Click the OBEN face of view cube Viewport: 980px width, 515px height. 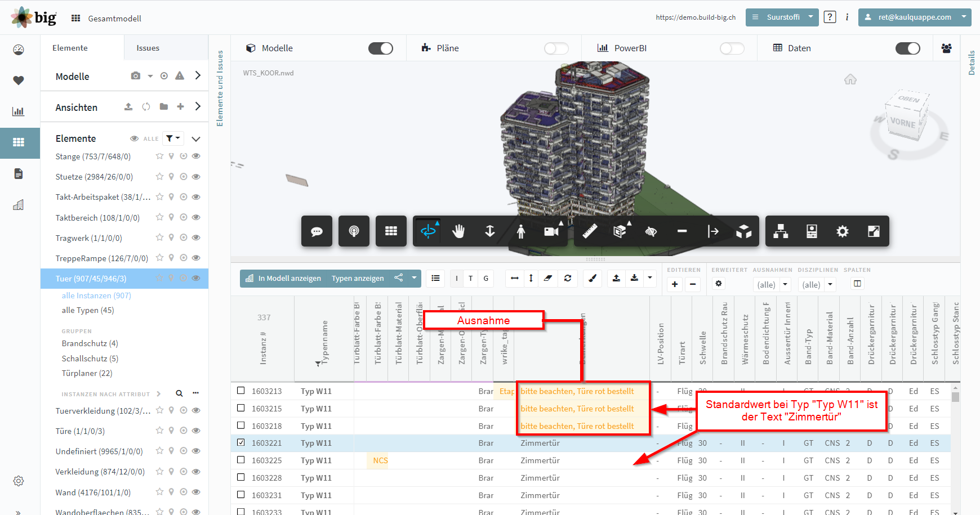point(908,99)
